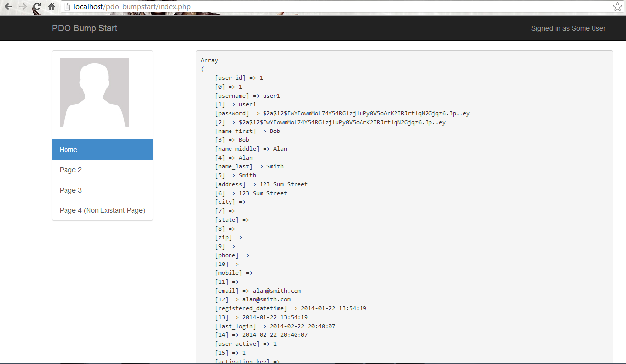Open Page 3 in the sidebar
Image resolution: width=626 pixels, height=364 pixels.
[102, 190]
